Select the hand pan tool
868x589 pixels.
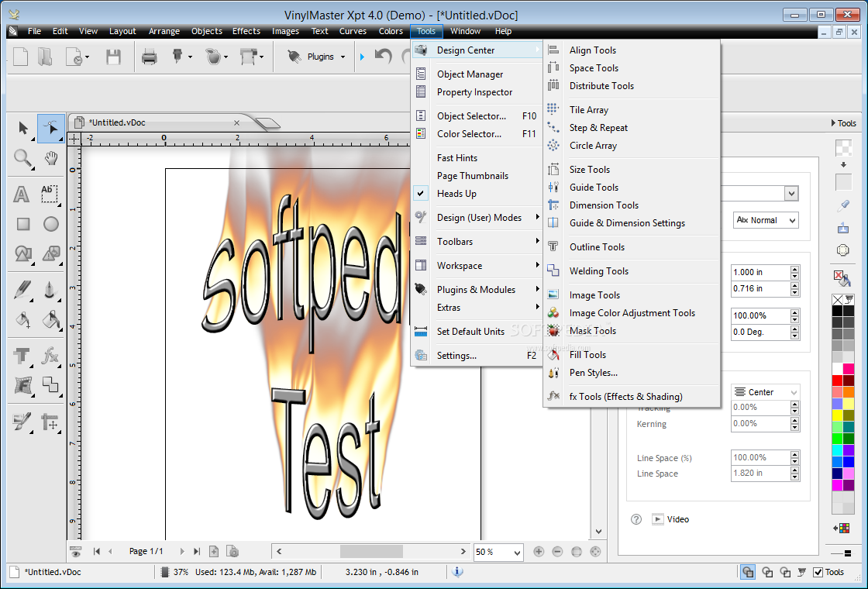51,158
